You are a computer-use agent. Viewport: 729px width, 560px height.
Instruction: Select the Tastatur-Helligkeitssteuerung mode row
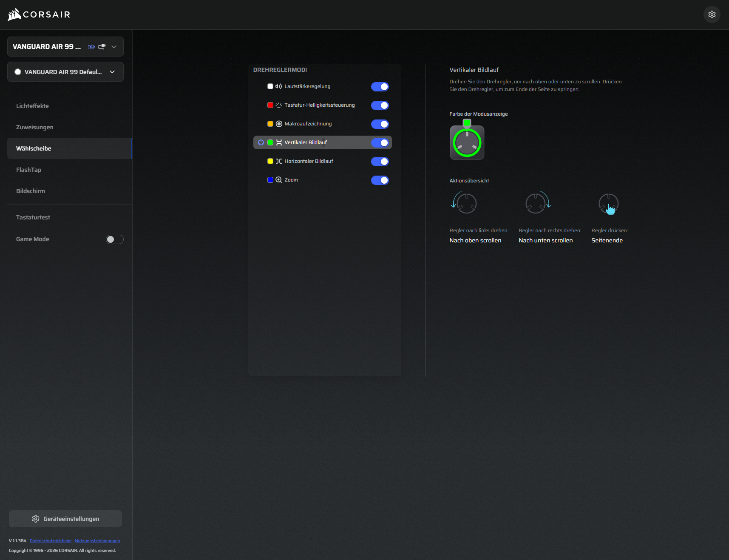click(x=319, y=105)
